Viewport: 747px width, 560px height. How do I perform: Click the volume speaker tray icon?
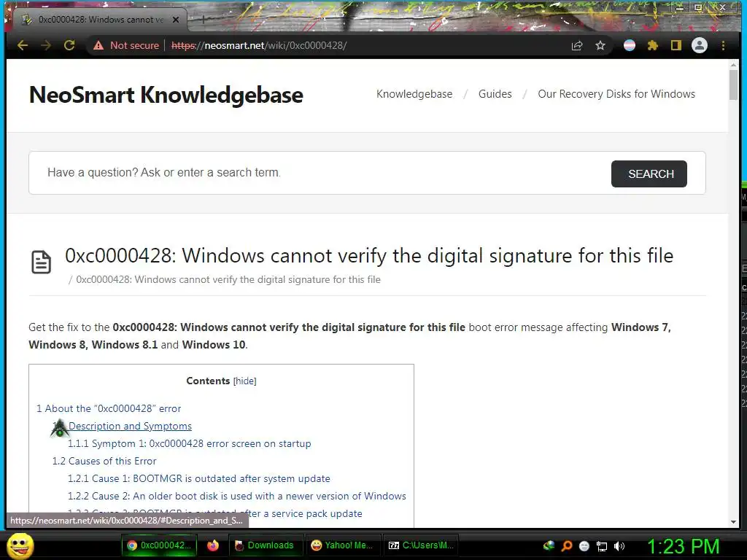[x=619, y=546]
